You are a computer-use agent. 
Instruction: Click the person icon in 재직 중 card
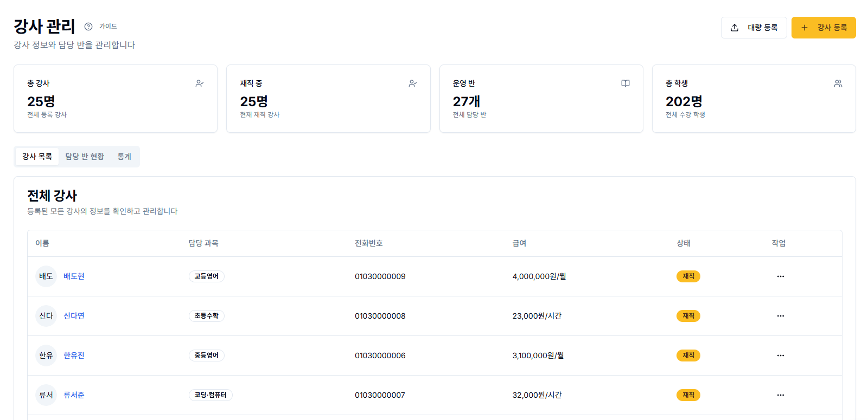[x=413, y=83]
